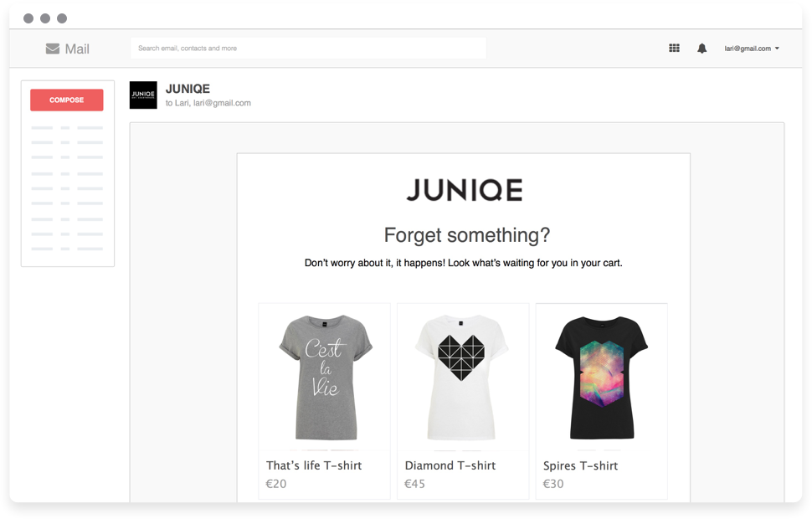This screenshot has height=519, width=812.
Task: Click the Compose button
Action: pyautogui.click(x=67, y=100)
